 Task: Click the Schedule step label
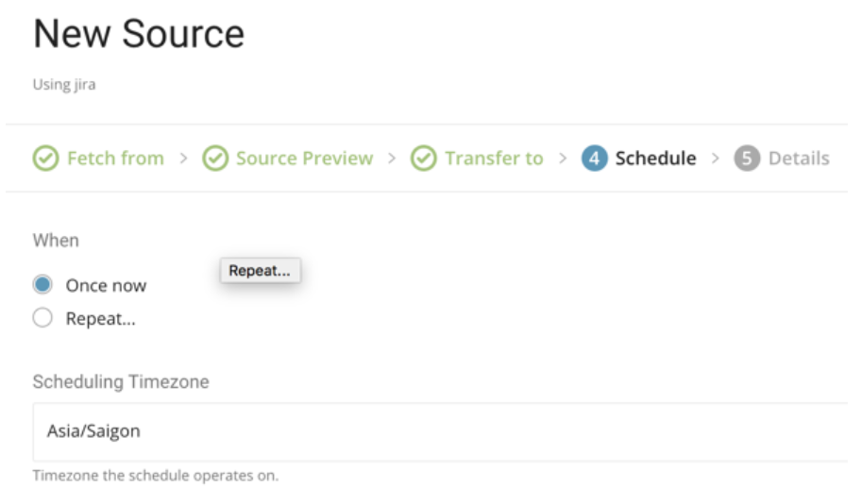655,158
